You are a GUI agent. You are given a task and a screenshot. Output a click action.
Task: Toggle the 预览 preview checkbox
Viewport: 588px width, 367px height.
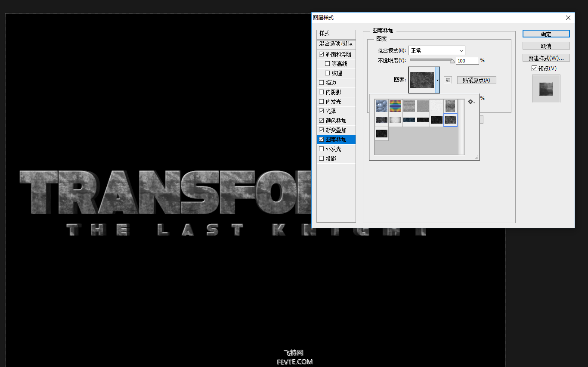535,68
